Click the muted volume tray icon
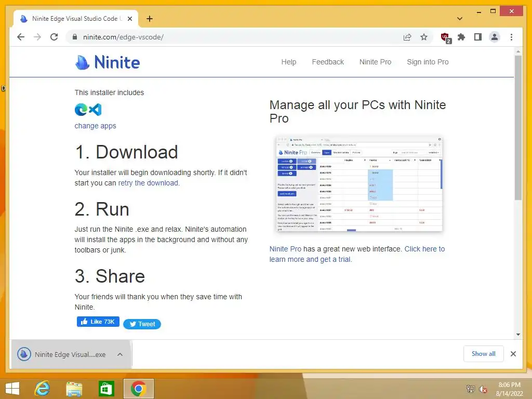532x399 pixels. (x=483, y=389)
